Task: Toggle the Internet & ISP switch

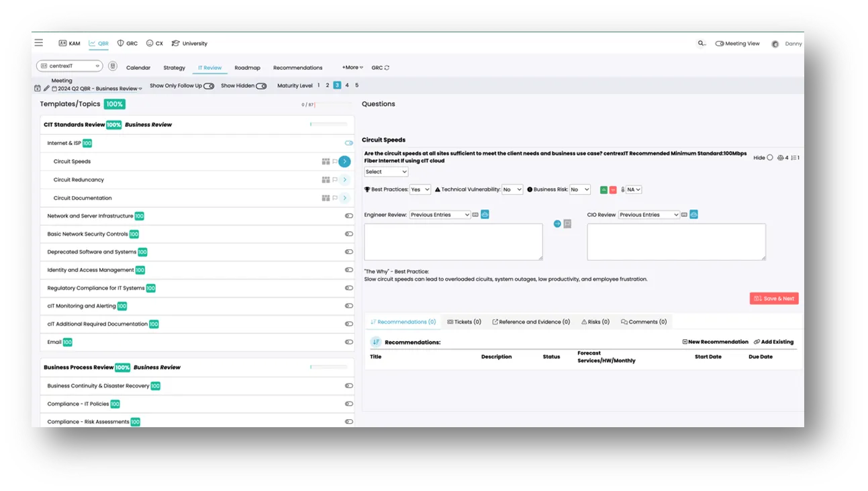Action: (x=349, y=143)
